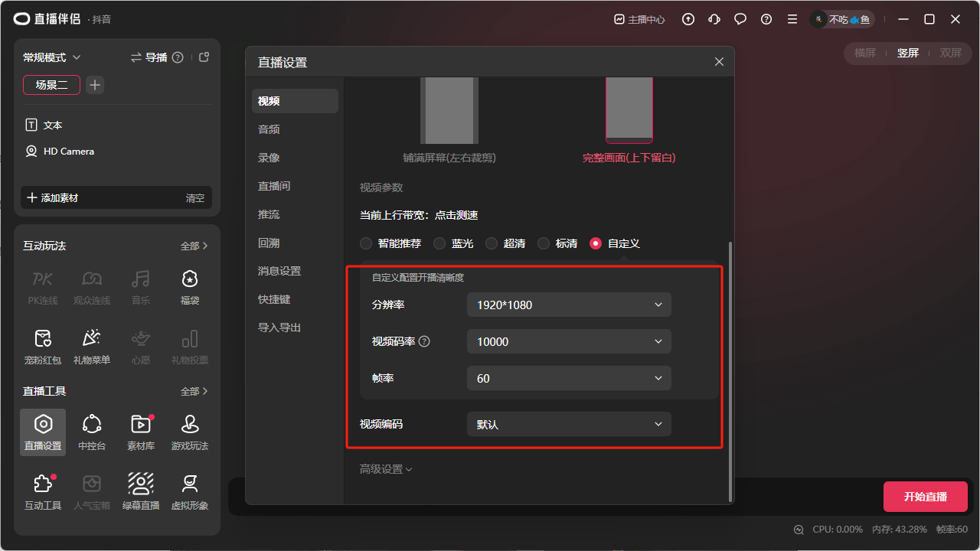Screen dimensions: 980x551
Task: Switch to 竖屏 orientation
Action: (x=908, y=53)
